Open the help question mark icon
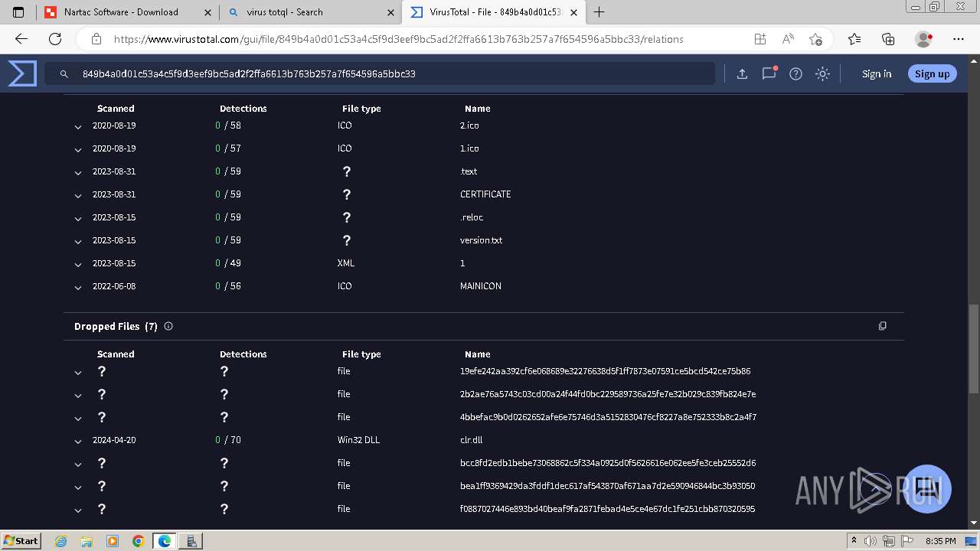 795,73
